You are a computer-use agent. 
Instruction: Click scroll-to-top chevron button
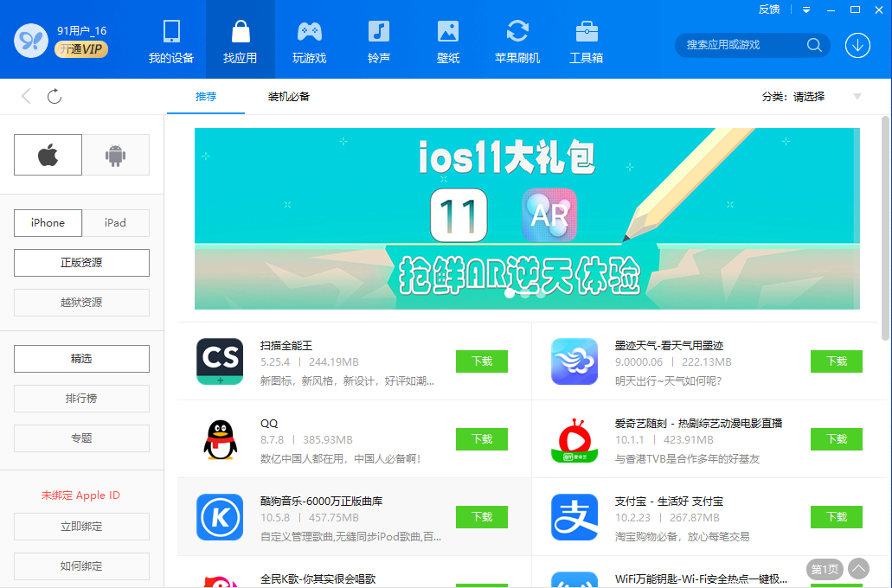coord(858,568)
